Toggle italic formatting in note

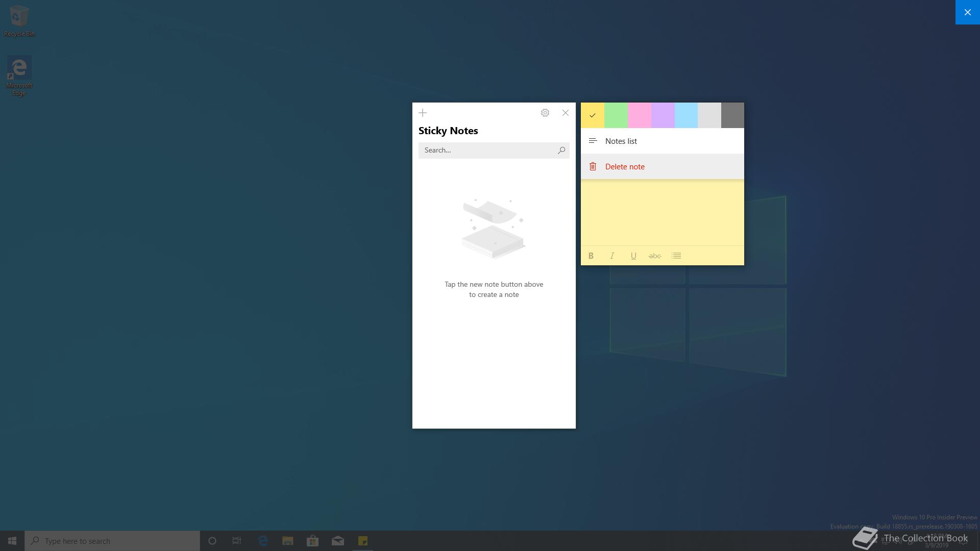[x=612, y=256]
